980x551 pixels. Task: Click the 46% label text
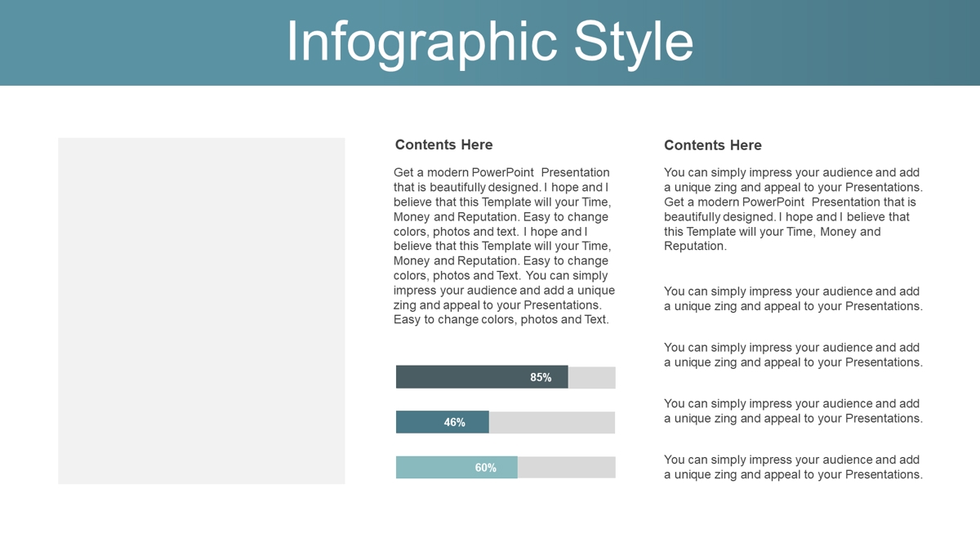pyautogui.click(x=455, y=422)
